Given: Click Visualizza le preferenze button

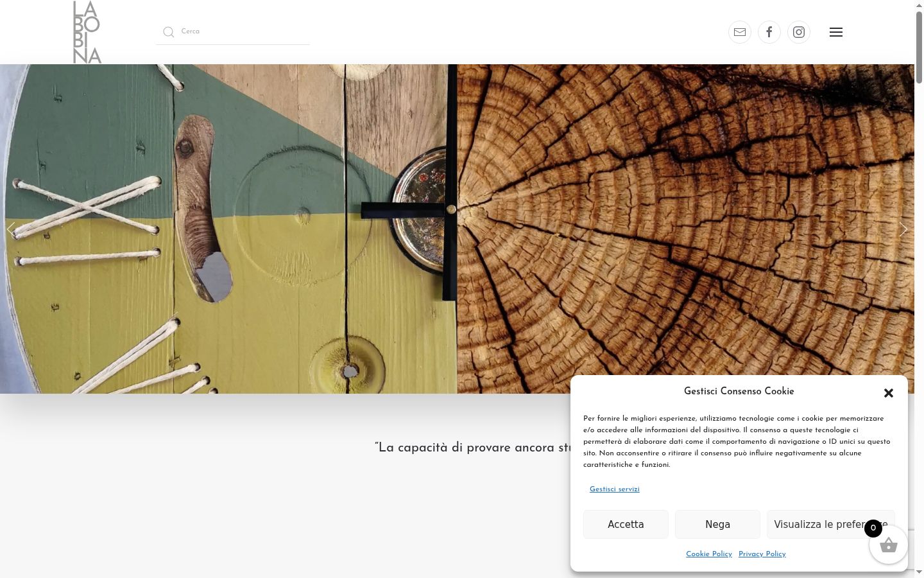Looking at the screenshot, I should pyautogui.click(x=830, y=525).
